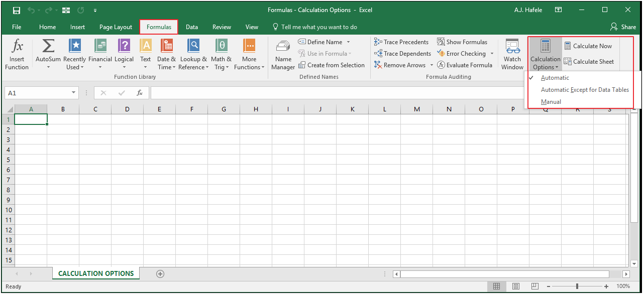Open the Calculation Options dropdown
The width and height of the screenshot is (644, 294).
[x=546, y=55]
